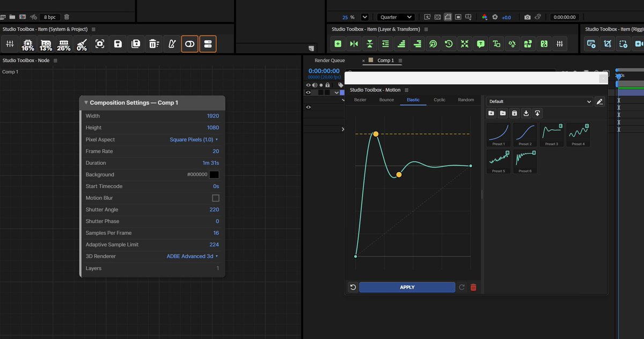Image resolution: width=644 pixels, height=339 pixels.
Task: Click the metronome icon in System toolbox
Action: point(172,44)
